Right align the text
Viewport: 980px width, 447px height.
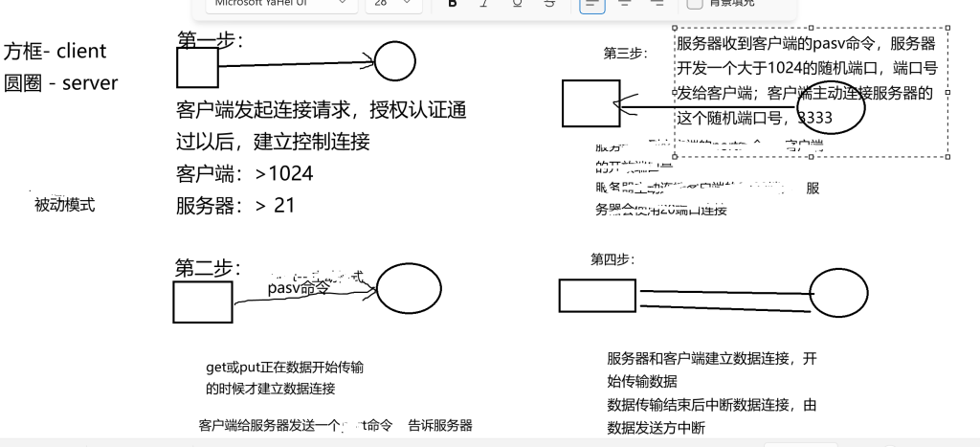click(x=657, y=4)
